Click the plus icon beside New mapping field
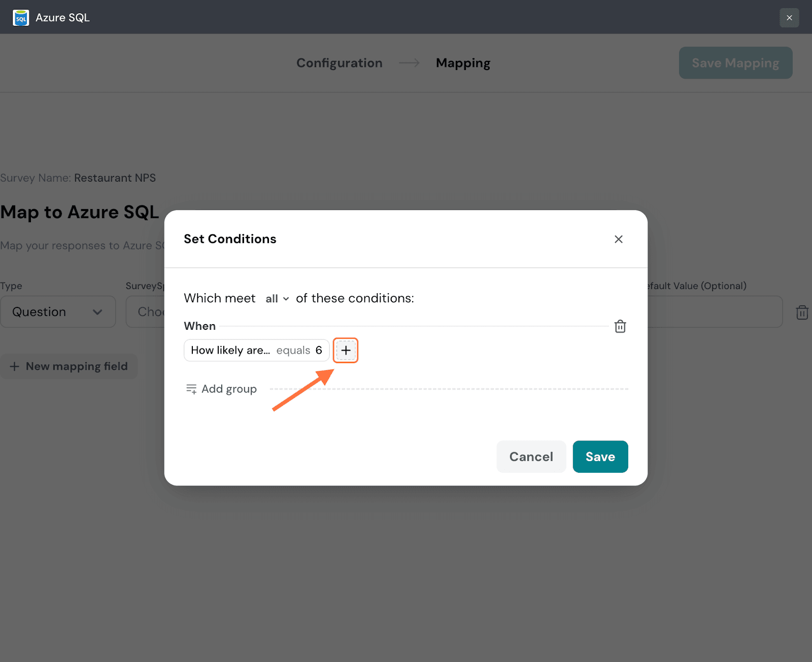Image resolution: width=812 pixels, height=662 pixels. tap(15, 366)
